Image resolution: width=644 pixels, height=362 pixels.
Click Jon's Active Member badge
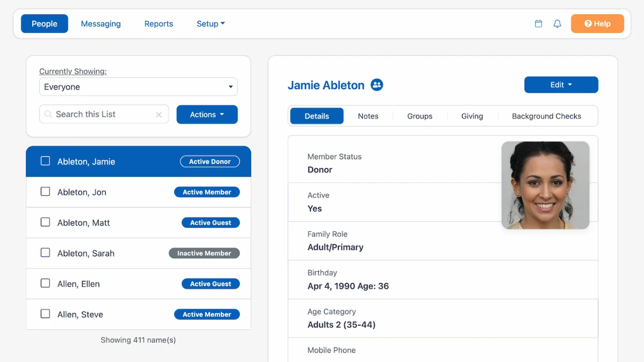[207, 192]
